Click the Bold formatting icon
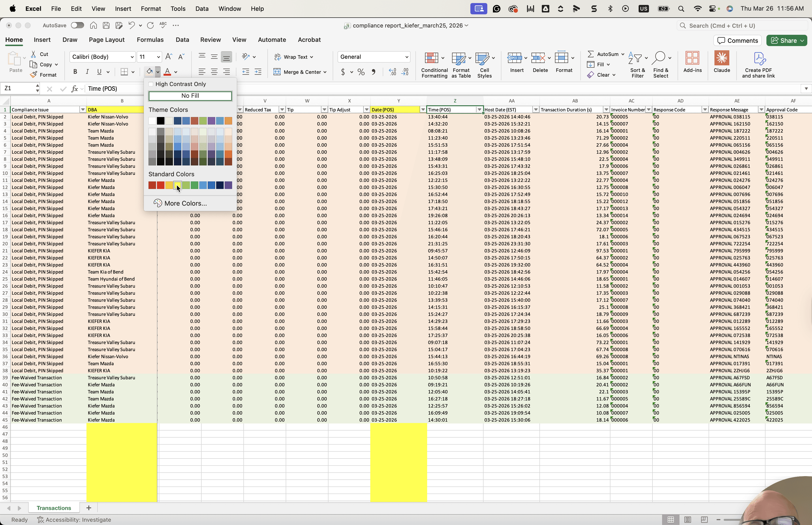This screenshot has height=525, width=812. (75, 72)
